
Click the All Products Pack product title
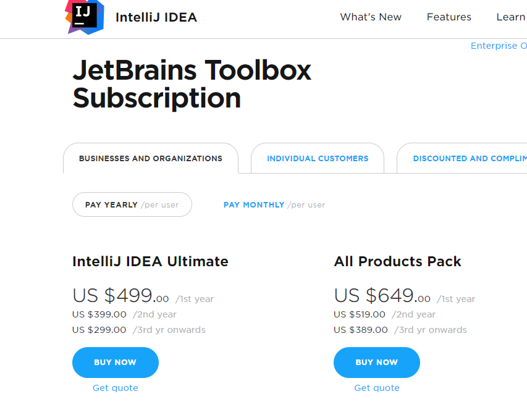[397, 261]
